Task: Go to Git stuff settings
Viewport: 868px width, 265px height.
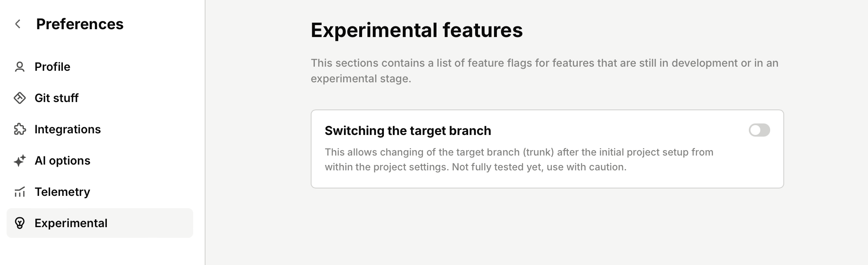Action: (x=100, y=98)
